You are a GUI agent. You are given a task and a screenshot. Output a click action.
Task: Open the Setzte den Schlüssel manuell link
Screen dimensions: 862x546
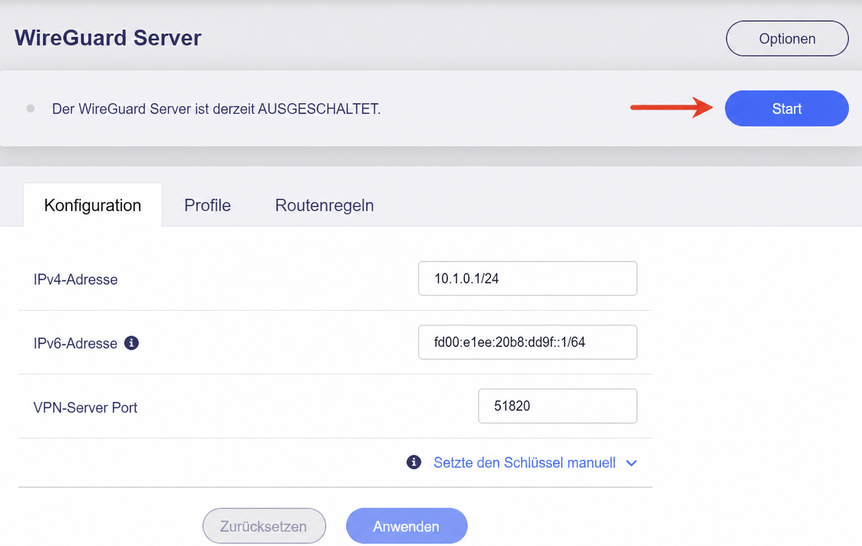tap(524, 462)
